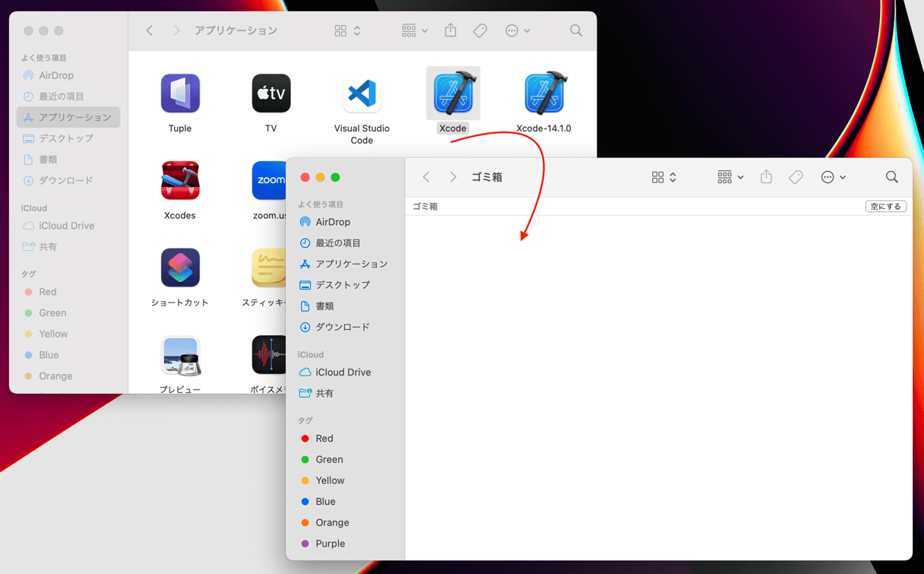Select Purple tag in ゴミ箱 window sidebar
Screen dimensions: 924x574
[x=346, y=544]
